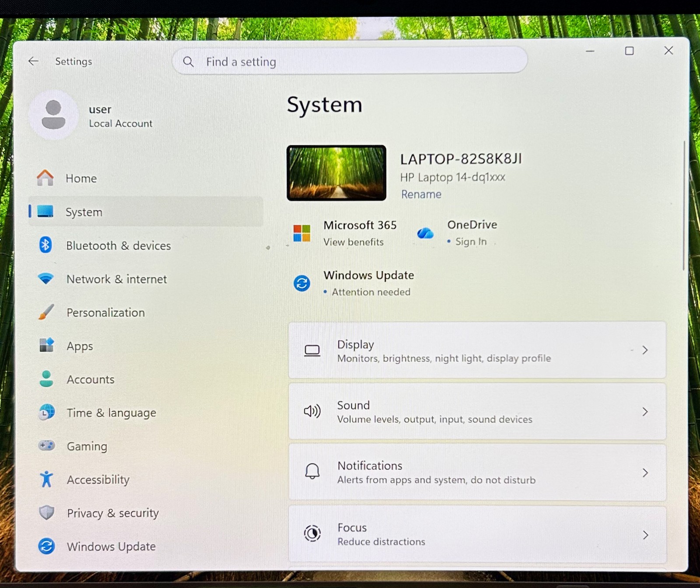This screenshot has width=700, height=588.
Task: Click the Bluetooth icon in sidebar
Action: pyautogui.click(x=45, y=245)
